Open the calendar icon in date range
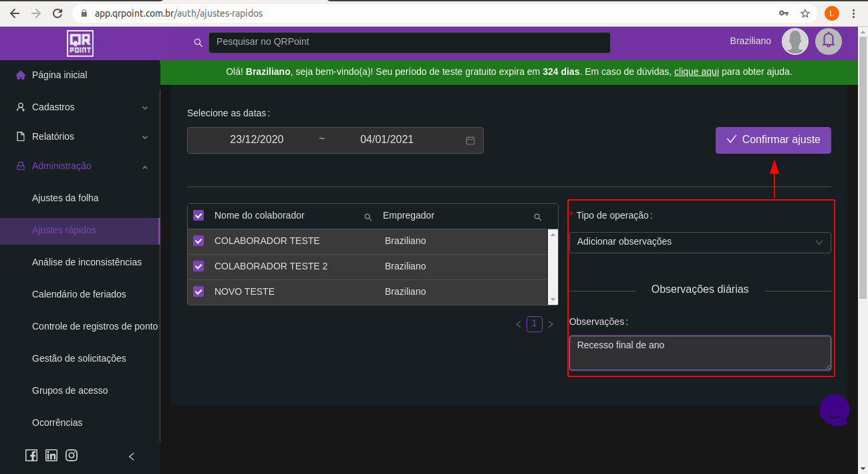868x474 pixels. click(470, 140)
